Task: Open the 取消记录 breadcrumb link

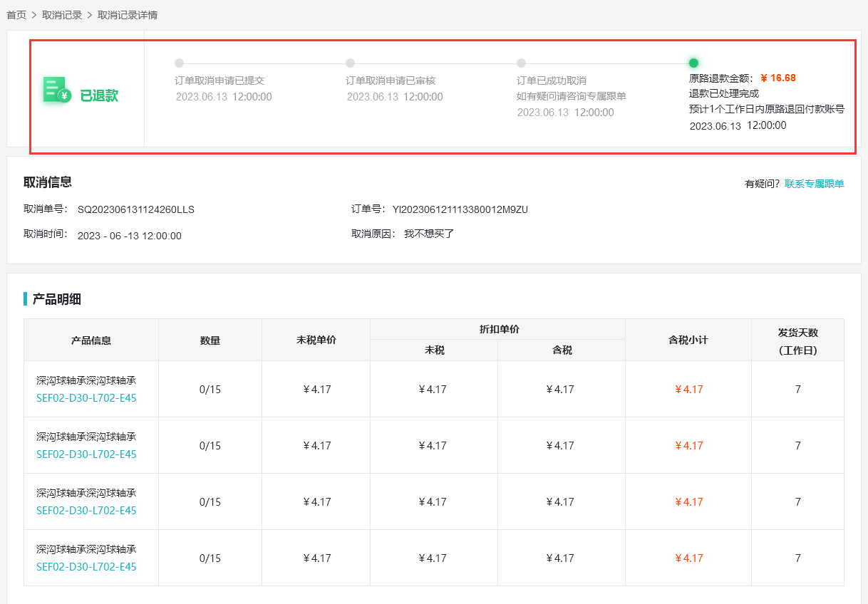Action: 62,15
